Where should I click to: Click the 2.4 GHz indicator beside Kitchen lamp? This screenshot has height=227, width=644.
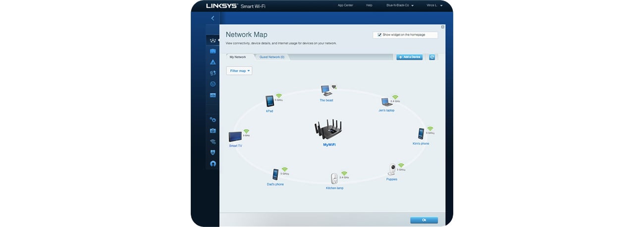coord(344,175)
